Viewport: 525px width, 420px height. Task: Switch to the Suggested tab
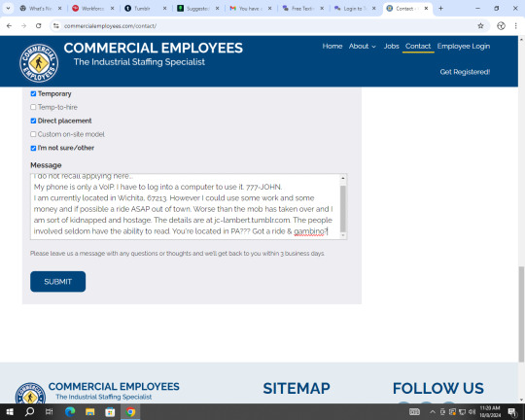click(198, 9)
